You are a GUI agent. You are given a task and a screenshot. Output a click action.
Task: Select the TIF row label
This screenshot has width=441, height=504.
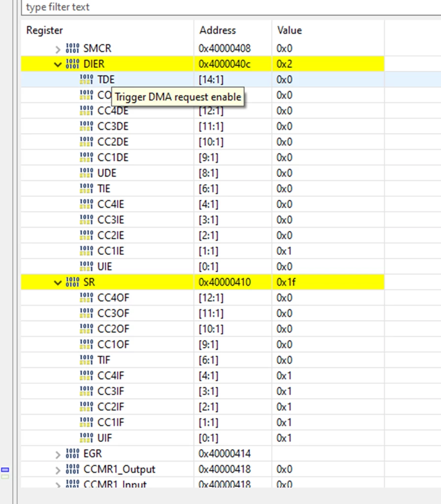[104, 360]
